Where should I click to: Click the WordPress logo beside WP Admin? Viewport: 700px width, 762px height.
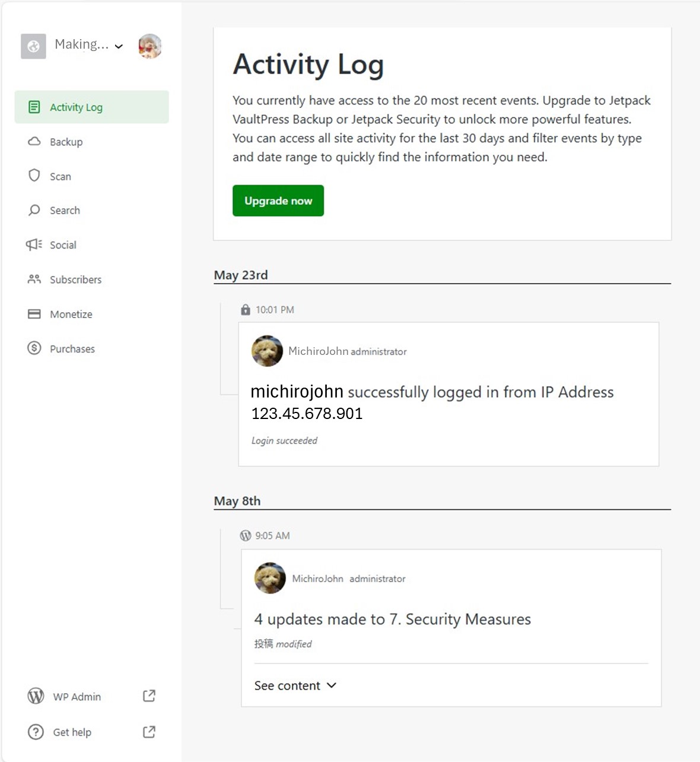point(36,696)
